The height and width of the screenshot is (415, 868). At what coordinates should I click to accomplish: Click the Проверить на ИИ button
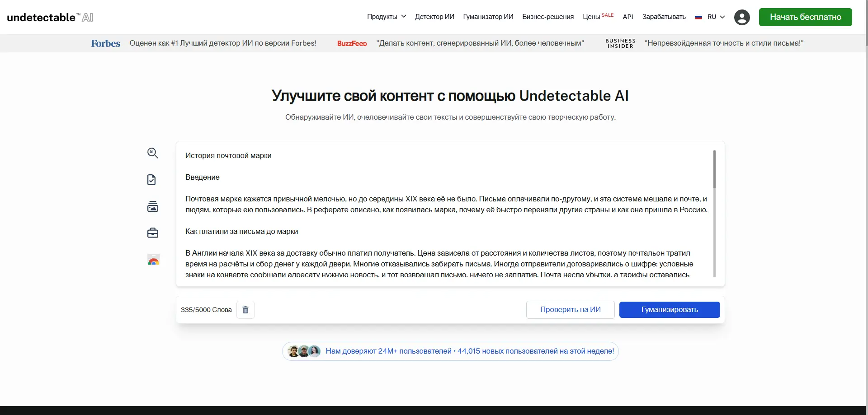(570, 310)
